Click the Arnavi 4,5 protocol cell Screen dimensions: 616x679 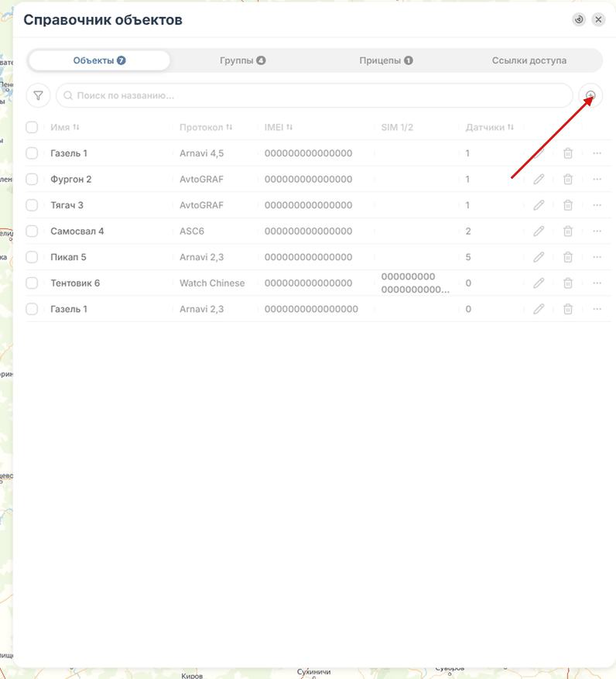[x=202, y=153]
